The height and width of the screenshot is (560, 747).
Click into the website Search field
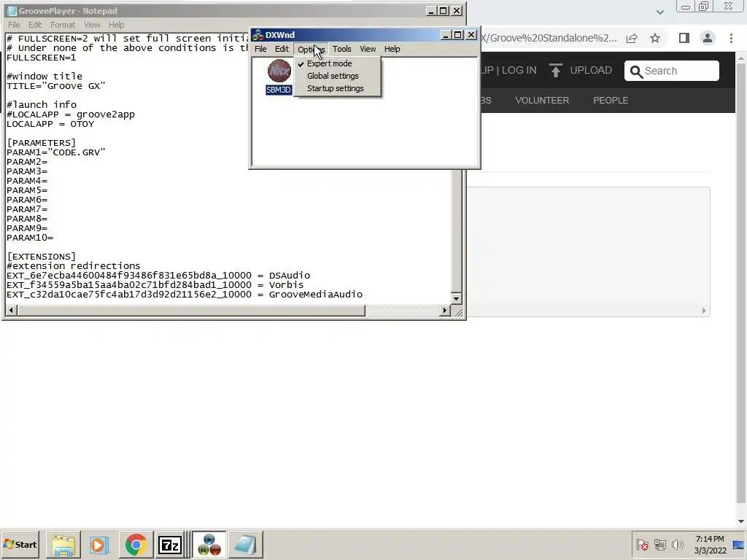(672, 71)
